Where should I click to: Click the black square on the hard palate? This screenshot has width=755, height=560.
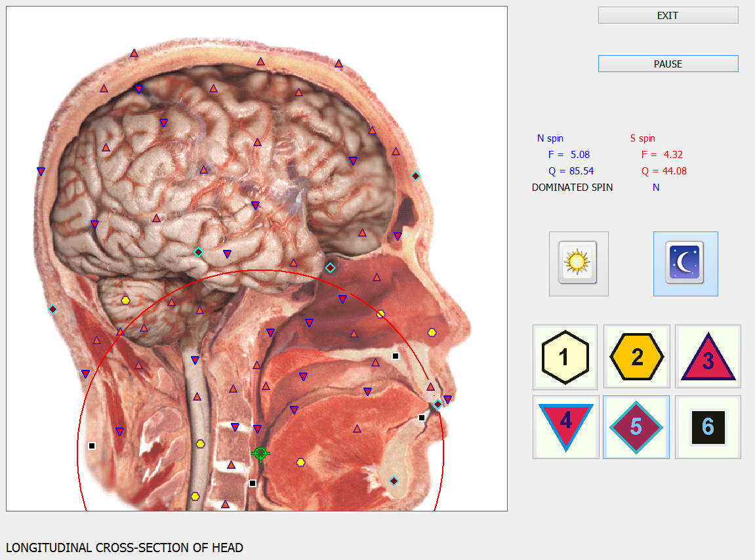(x=396, y=356)
